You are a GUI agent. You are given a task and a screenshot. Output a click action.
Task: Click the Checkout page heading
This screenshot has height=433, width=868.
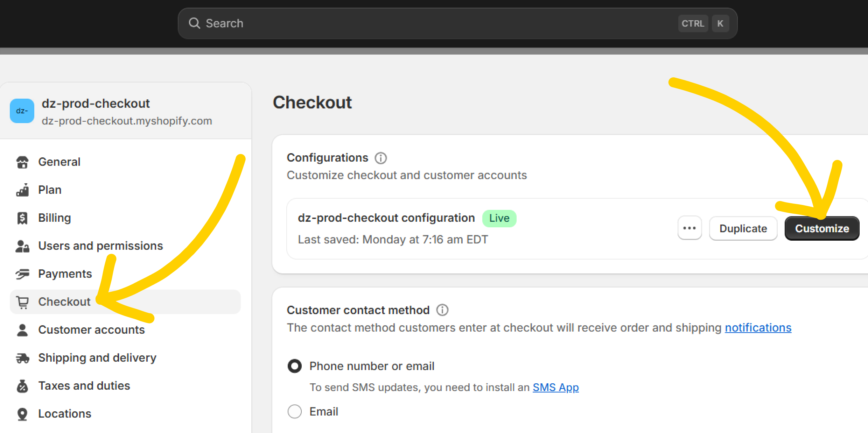pos(312,102)
